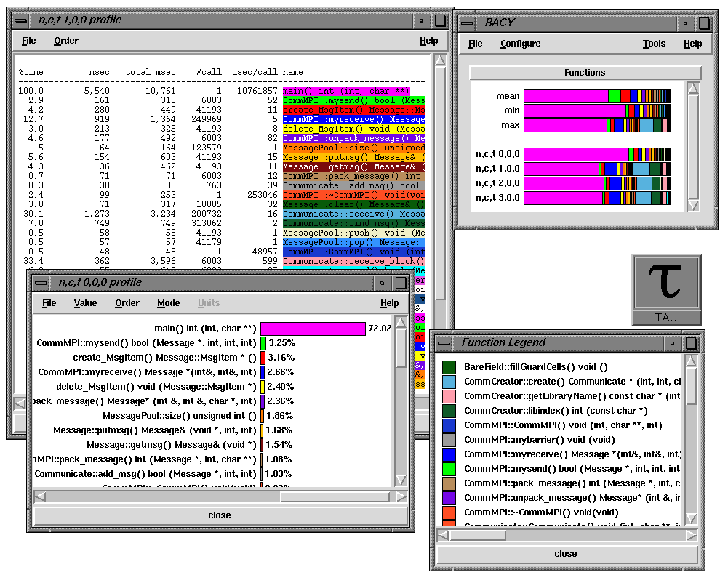Click the mean bar in RACY
The image size is (728, 575).
point(597,96)
